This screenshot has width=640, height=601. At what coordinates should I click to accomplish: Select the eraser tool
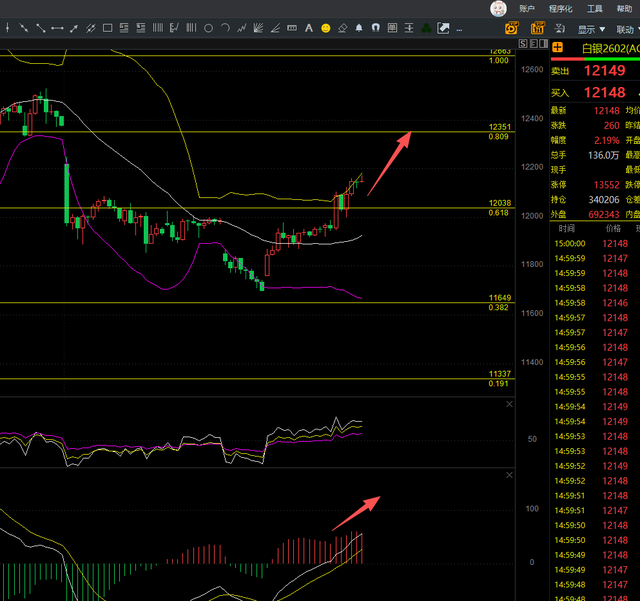click(342, 28)
